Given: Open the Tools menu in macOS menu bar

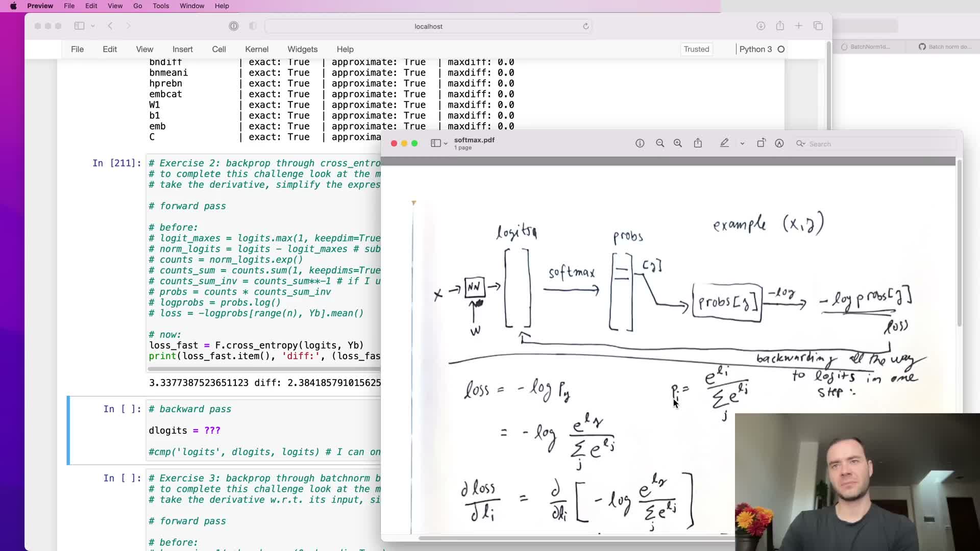Looking at the screenshot, I should pyautogui.click(x=161, y=6).
